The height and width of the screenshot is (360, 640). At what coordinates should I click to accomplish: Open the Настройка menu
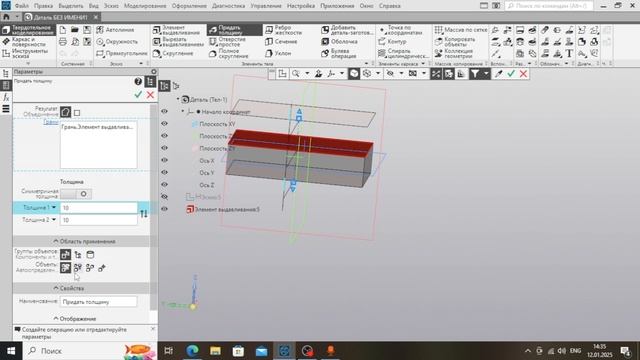301,6
